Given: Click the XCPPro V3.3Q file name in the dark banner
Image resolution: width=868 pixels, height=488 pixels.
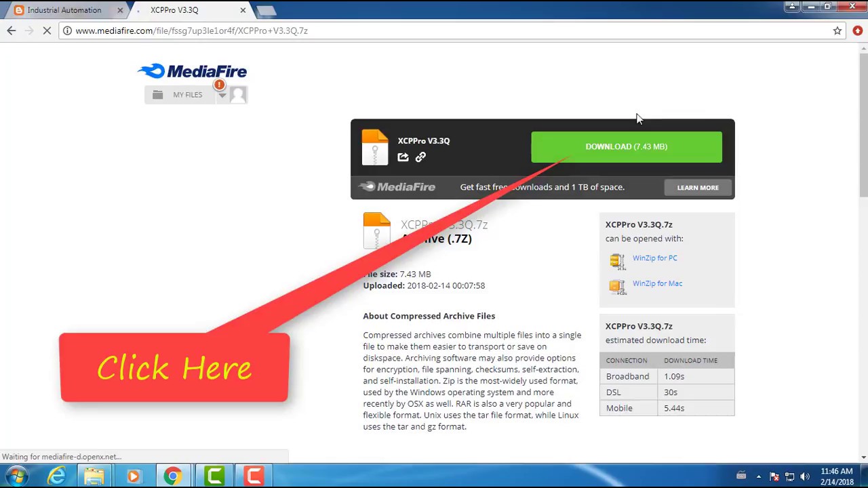Looking at the screenshot, I should pyautogui.click(x=424, y=141).
